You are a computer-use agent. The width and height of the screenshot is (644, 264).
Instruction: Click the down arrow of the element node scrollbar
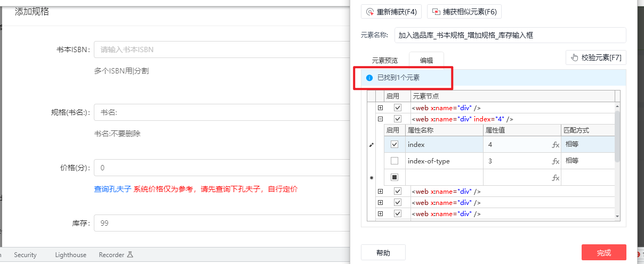coord(617,216)
